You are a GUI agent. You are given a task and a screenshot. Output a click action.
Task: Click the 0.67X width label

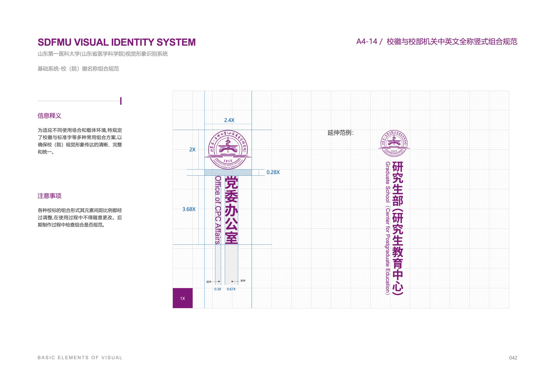coord(231,289)
